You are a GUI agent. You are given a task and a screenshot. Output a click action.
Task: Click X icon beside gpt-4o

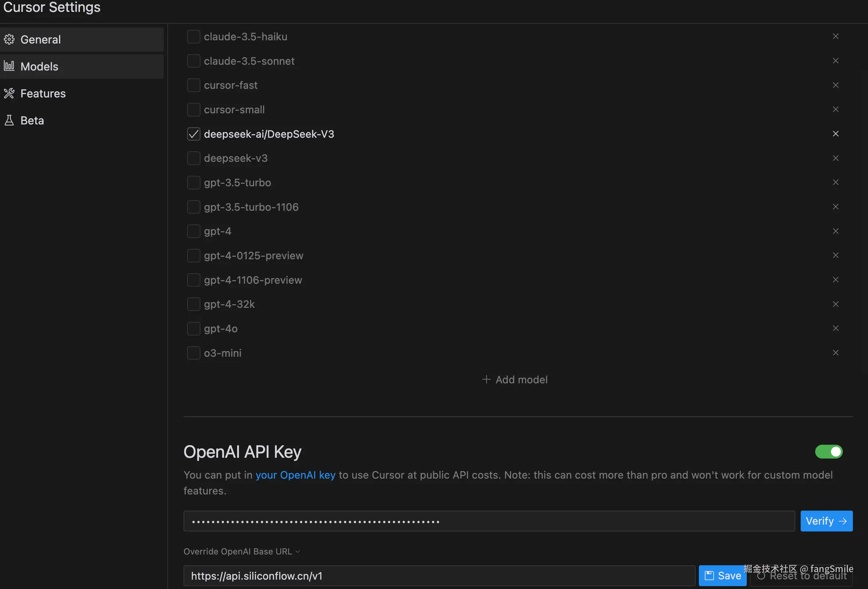[836, 328]
